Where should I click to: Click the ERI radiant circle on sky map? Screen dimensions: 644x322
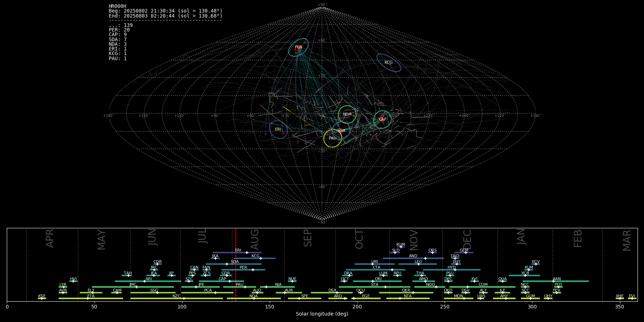(278, 130)
